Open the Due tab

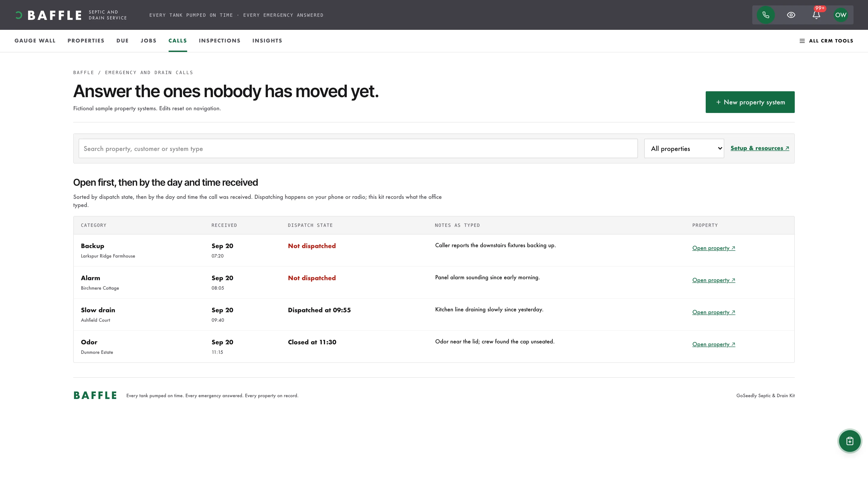click(123, 41)
